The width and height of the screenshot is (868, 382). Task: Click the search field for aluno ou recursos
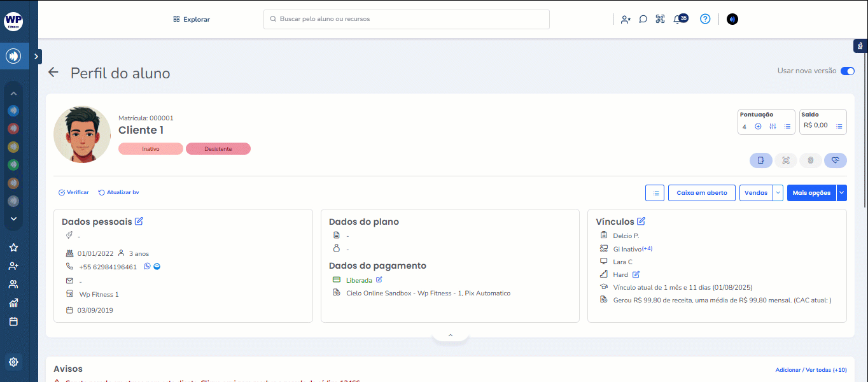coord(407,19)
